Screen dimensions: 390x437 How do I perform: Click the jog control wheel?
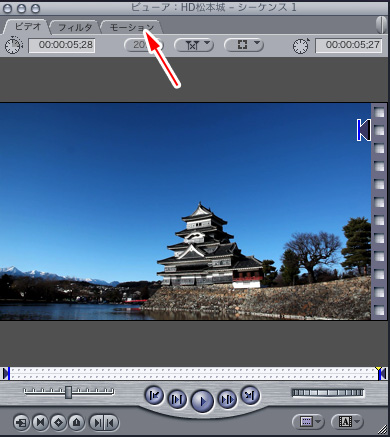[328, 393]
